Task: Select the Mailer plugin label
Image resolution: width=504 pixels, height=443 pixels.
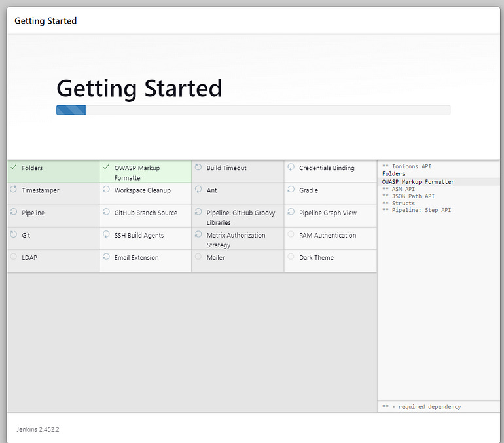Action: coord(216,258)
